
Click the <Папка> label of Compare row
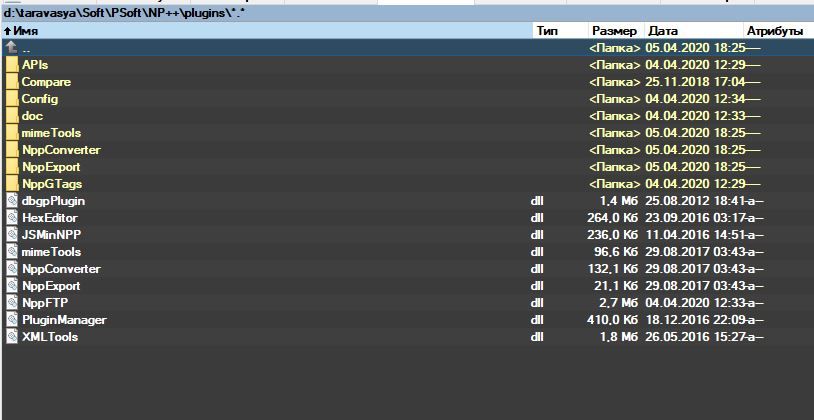615,82
